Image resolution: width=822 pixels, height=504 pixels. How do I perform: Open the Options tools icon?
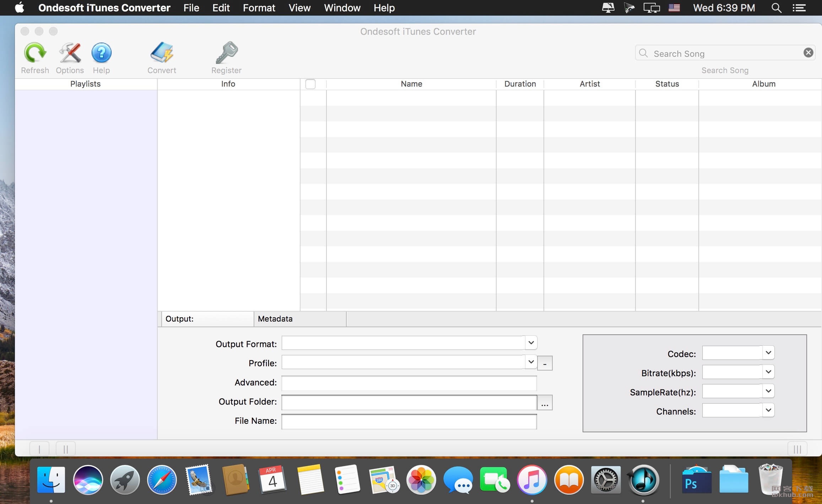click(70, 53)
